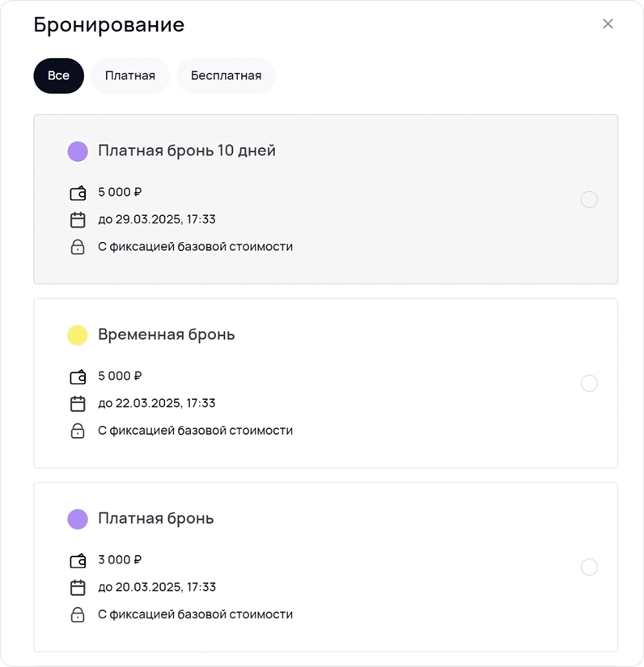Click yellow color dot of Временная бронь
The image size is (644, 667).
78,335
